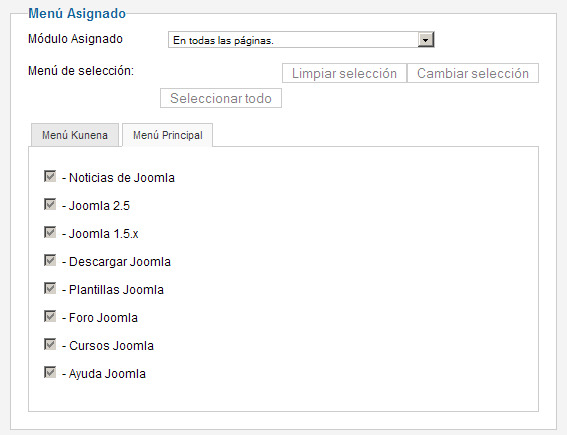Select the Menú Principal tab

coord(167,135)
